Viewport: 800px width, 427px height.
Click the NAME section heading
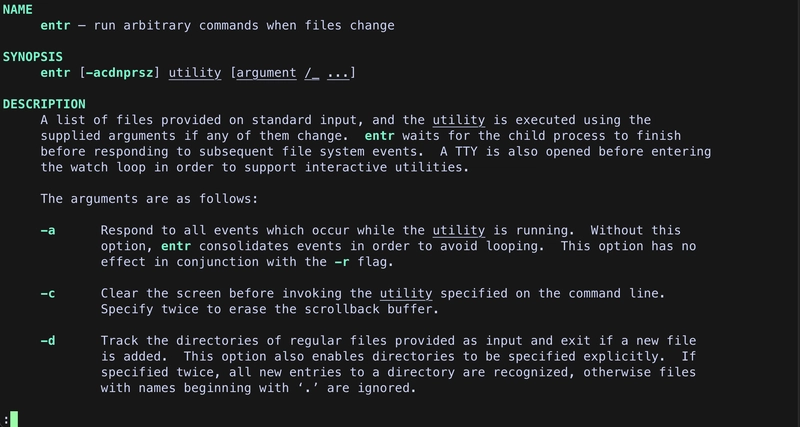tap(18, 9)
